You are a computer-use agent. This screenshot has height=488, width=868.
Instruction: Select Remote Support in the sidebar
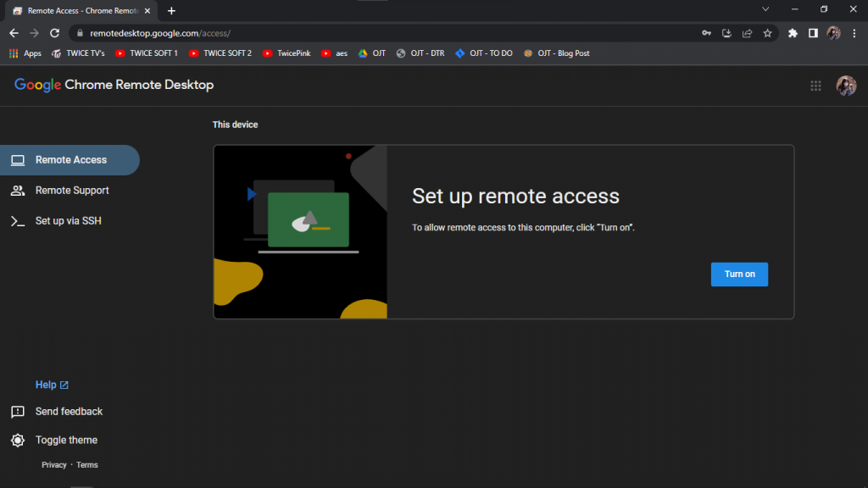70,191
